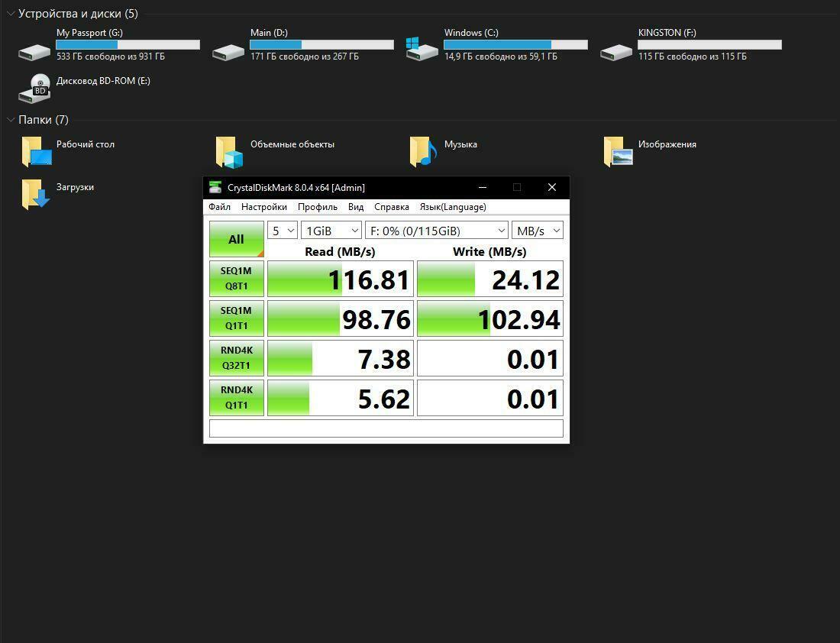This screenshot has height=643, width=840.
Task: Open the Рабочий стол folder icon
Action: point(37,152)
